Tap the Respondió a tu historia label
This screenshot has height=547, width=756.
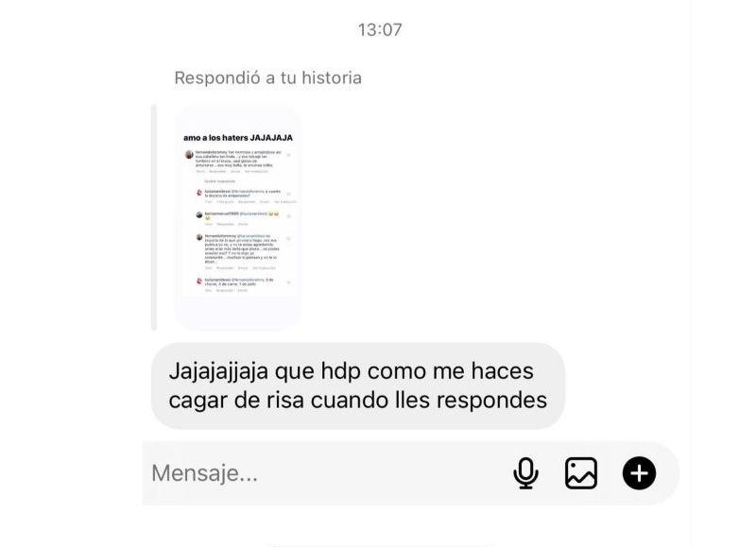[267, 77]
